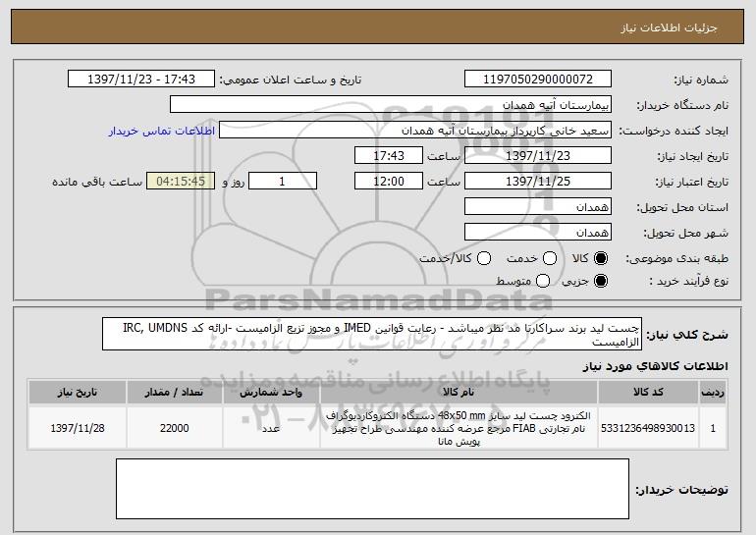
Task: Click the واحد شمارش column header
Action: pos(271,393)
